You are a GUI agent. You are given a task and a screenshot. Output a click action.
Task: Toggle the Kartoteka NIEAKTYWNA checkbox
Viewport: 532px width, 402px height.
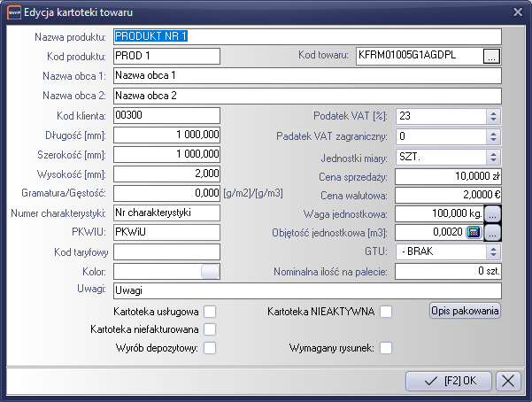tap(386, 312)
